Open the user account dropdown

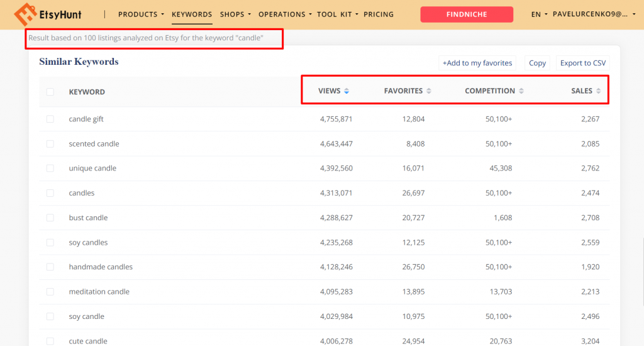pyautogui.click(x=594, y=14)
